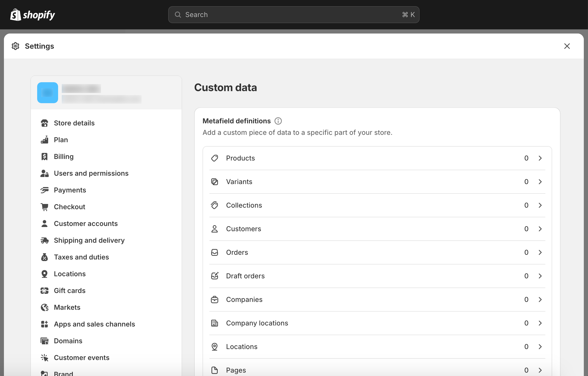Open Users and permissions settings
Image resolution: width=588 pixels, height=376 pixels.
pos(91,173)
